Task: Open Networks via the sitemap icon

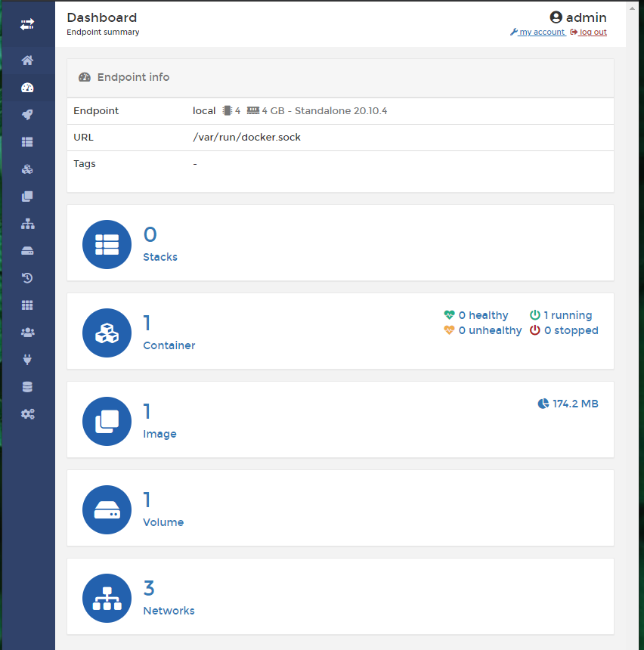Action: click(27, 223)
